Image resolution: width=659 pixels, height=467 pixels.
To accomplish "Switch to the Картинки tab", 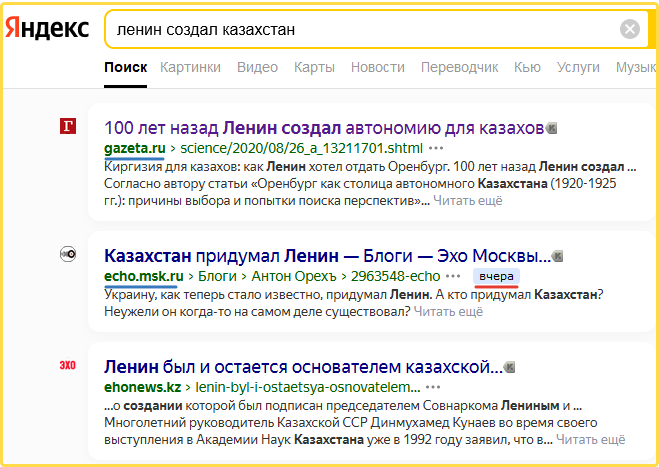I will coord(190,67).
